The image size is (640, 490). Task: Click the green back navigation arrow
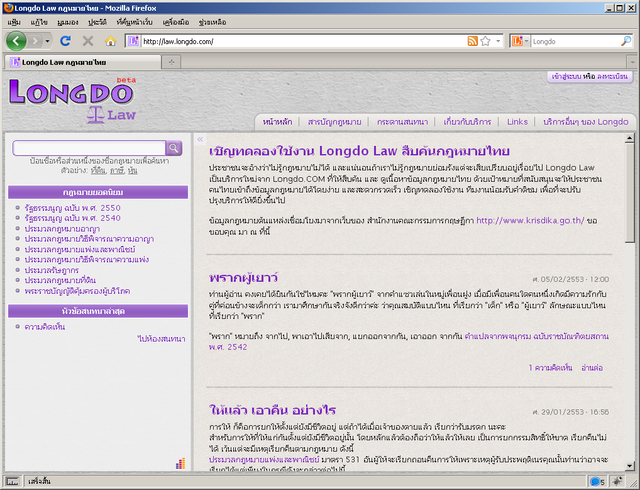click(16, 41)
